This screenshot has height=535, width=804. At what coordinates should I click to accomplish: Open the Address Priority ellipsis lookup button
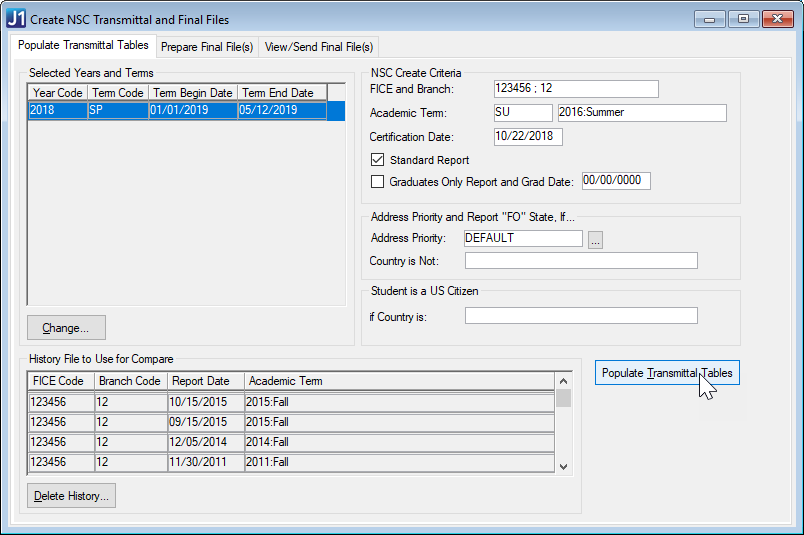(595, 239)
